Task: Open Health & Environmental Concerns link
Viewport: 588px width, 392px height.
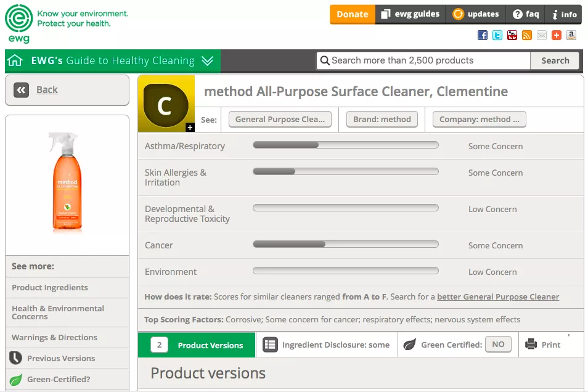Action: click(58, 312)
